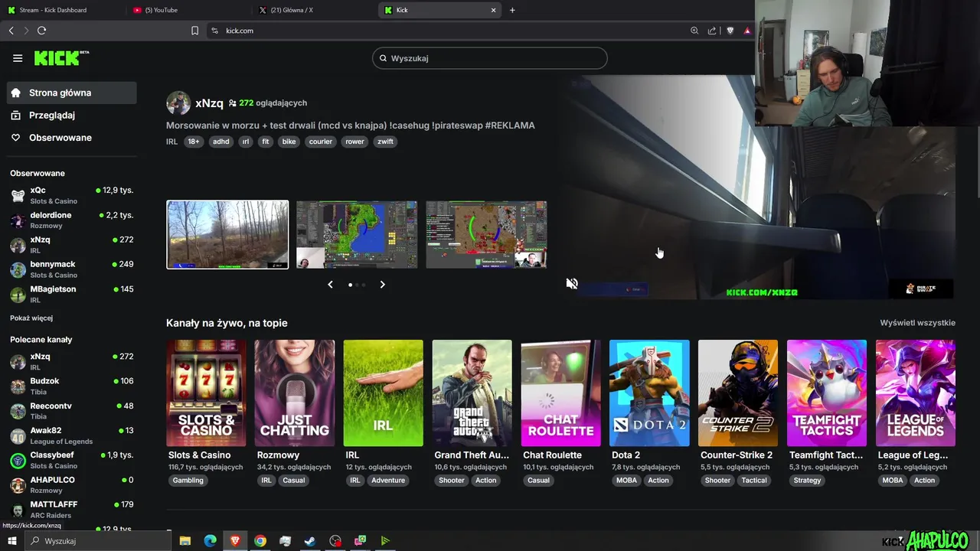Open Microsoft Edge from taskbar
The image size is (980, 551).
click(x=210, y=541)
